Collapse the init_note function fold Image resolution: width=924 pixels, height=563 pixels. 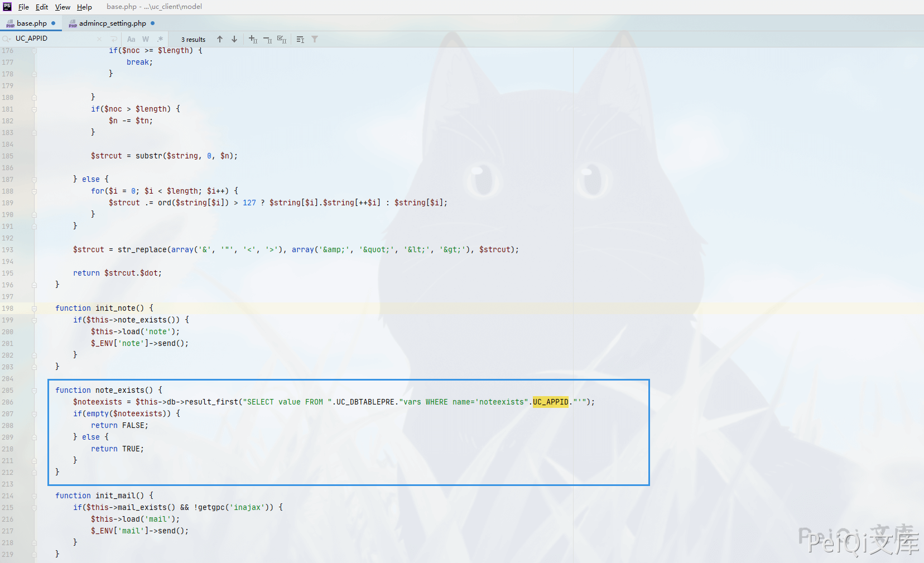pos(34,309)
